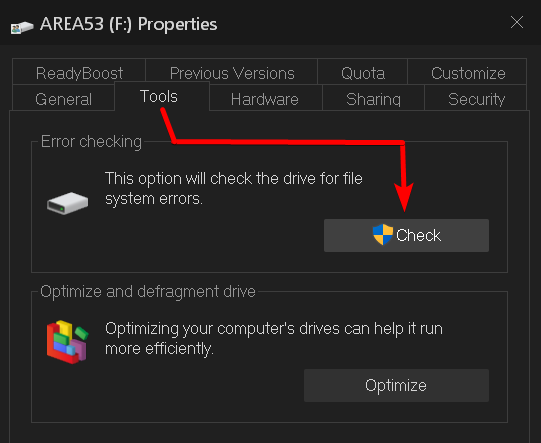Switch to the Hardware tab

(x=265, y=98)
